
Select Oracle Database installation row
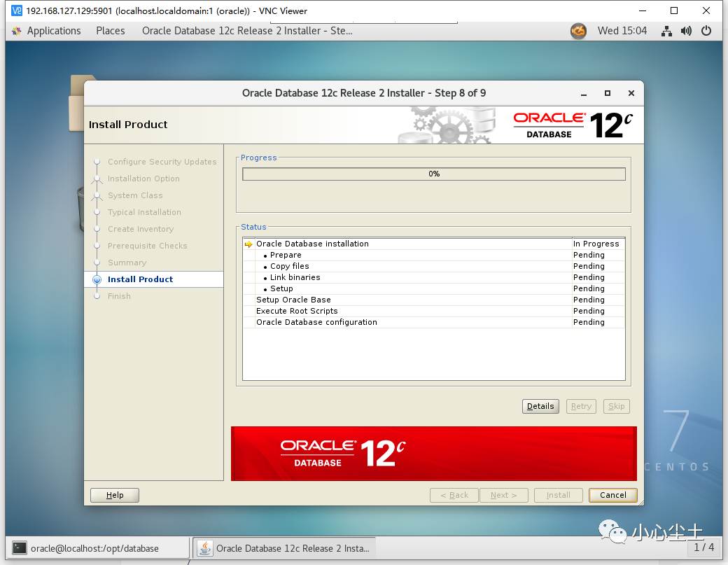tap(433, 244)
